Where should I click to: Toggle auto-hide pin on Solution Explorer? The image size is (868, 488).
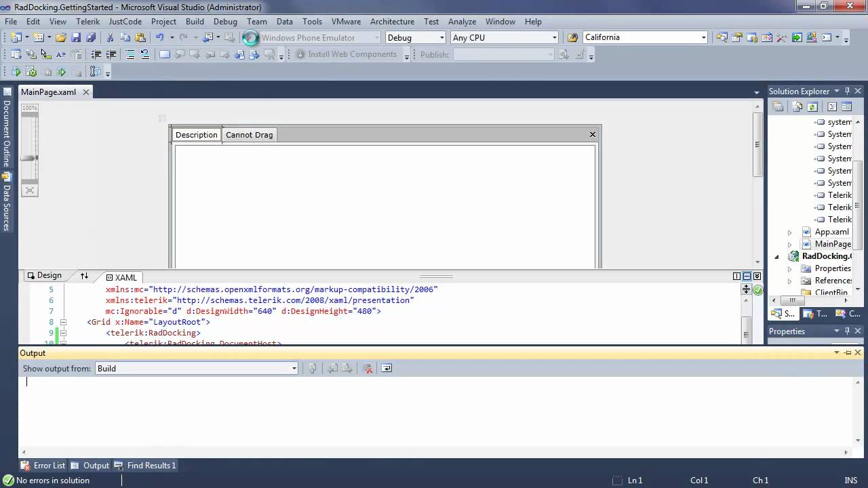tap(847, 91)
